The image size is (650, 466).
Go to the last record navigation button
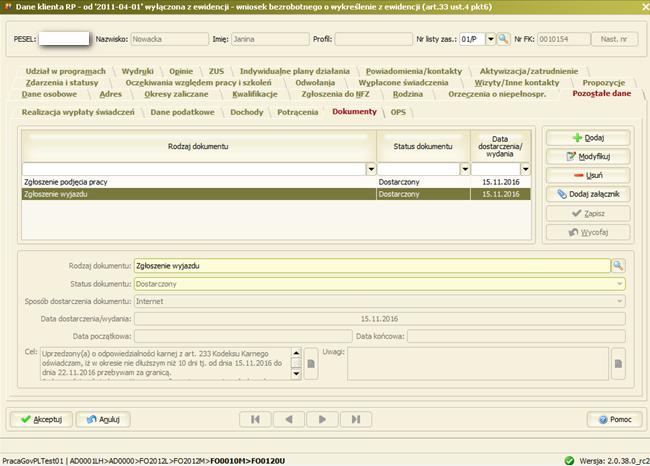coord(356,419)
